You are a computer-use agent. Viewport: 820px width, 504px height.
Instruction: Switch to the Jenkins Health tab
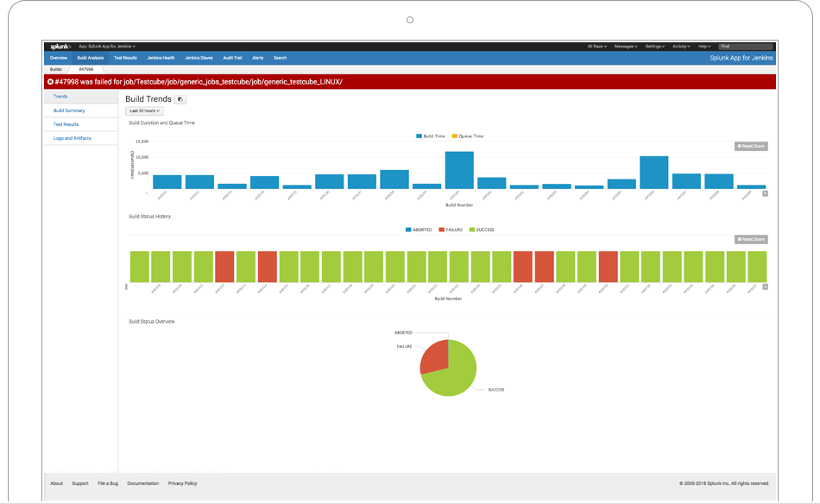(x=161, y=58)
